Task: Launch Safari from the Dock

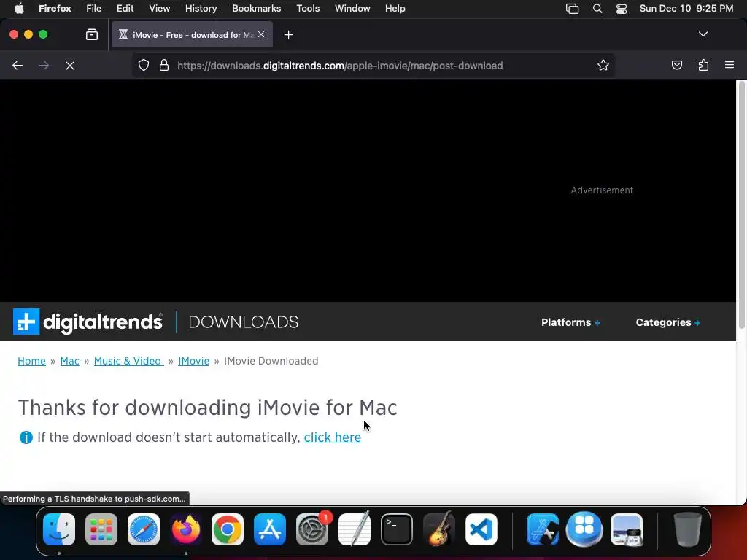Action: point(144,529)
